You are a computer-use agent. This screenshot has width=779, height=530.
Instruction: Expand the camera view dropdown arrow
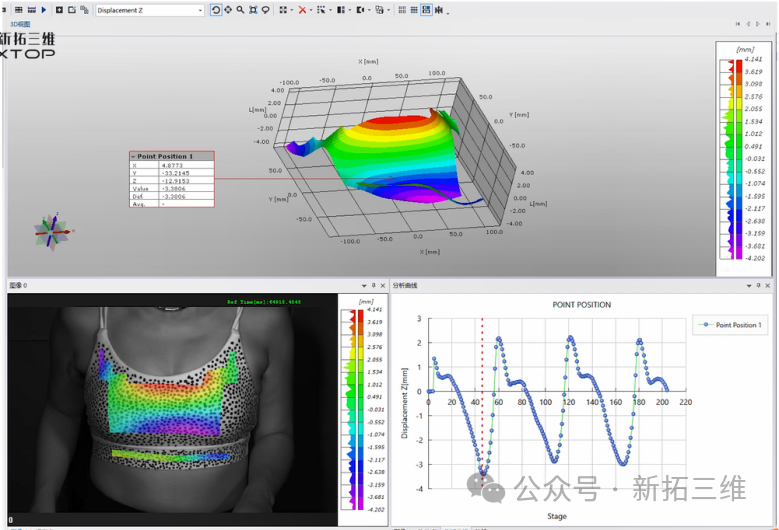tap(369, 10)
